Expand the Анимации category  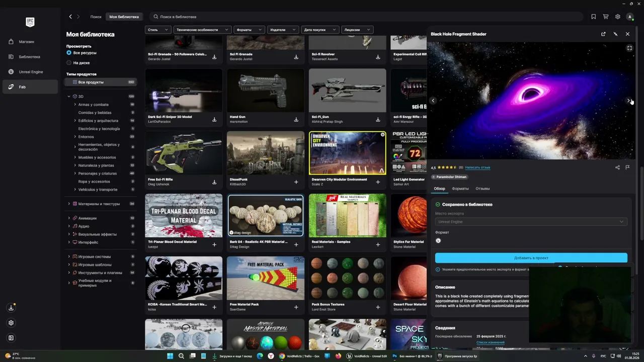[x=69, y=218]
